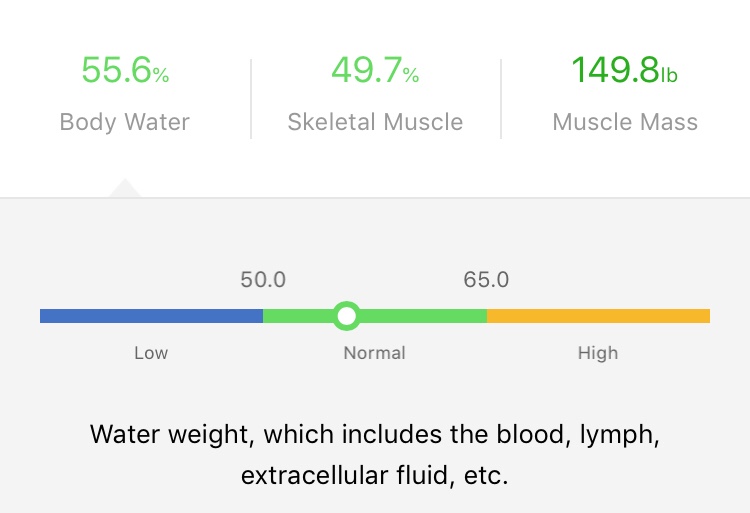The height and width of the screenshot is (513, 750).
Task: Click the High range label
Action: [598, 353]
